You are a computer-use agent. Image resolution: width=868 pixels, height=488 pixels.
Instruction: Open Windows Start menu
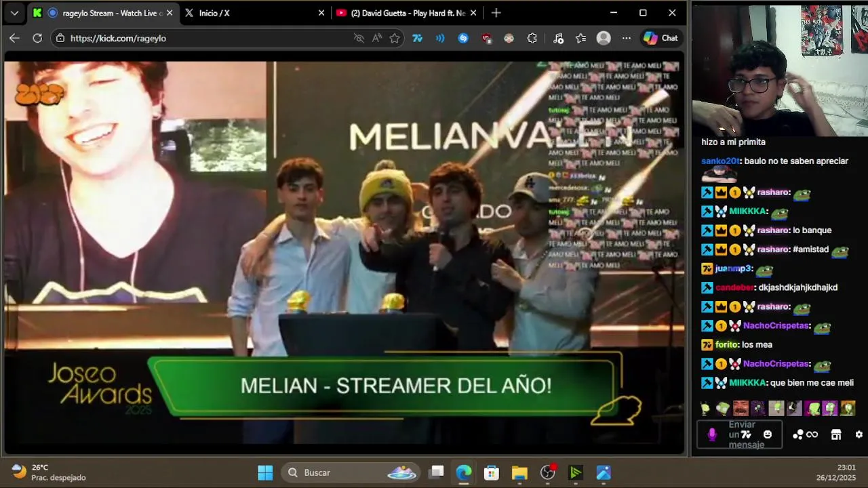coord(265,472)
